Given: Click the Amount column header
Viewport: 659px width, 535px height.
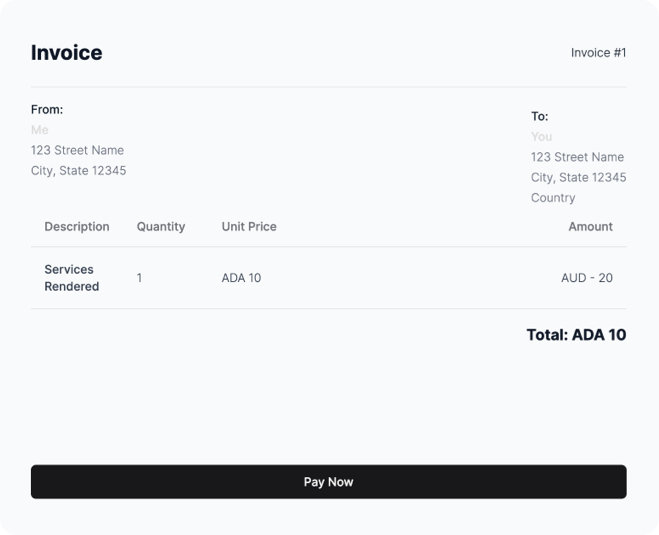Looking at the screenshot, I should [590, 227].
